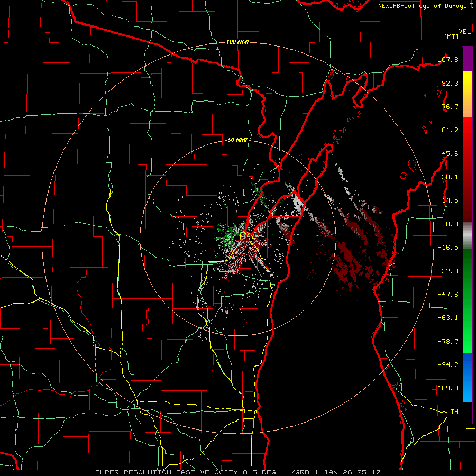The width and height of the screenshot is (476, 476).
Task: Click the TH threshold label
Action: pos(454,412)
